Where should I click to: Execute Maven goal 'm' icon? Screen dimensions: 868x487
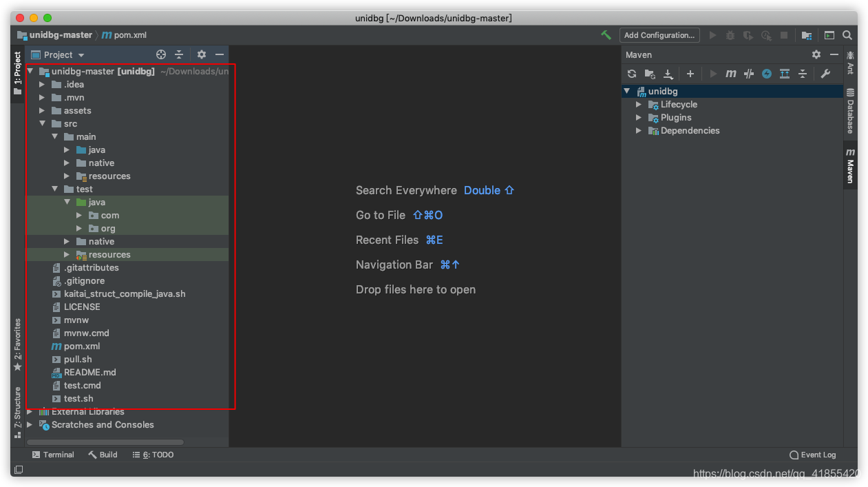731,74
